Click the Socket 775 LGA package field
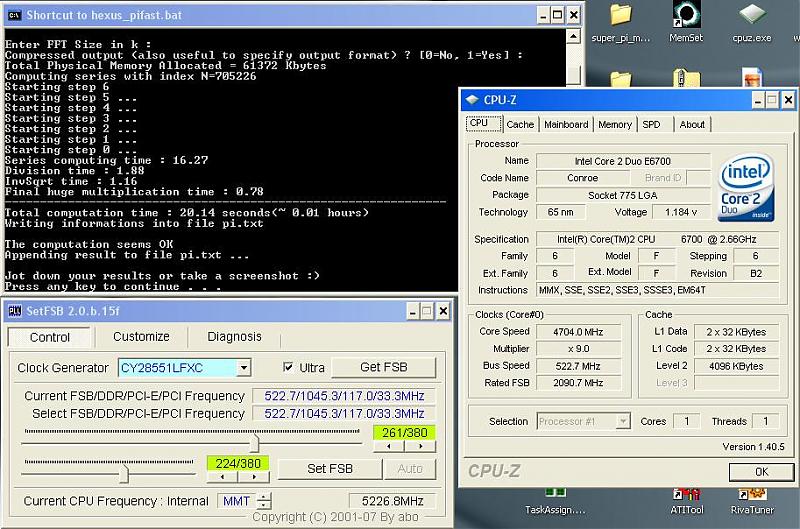800x529 pixels. (x=623, y=195)
